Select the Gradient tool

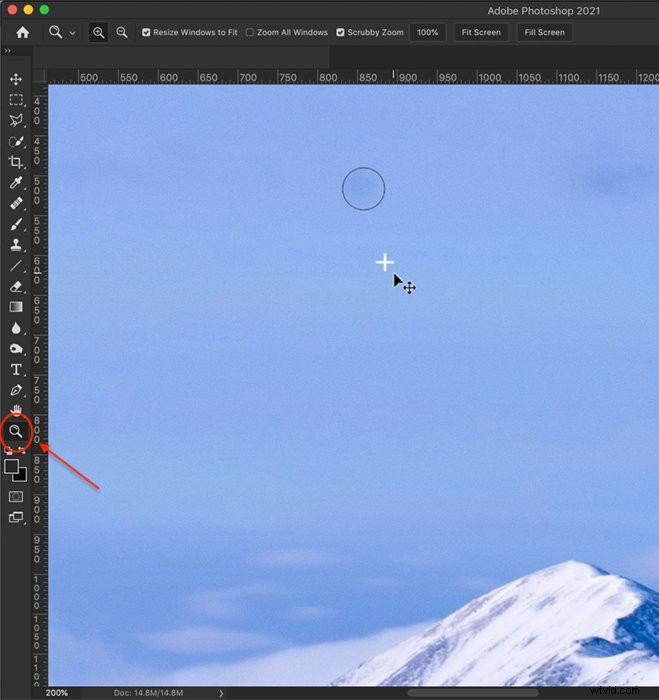(x=16, y=307)
